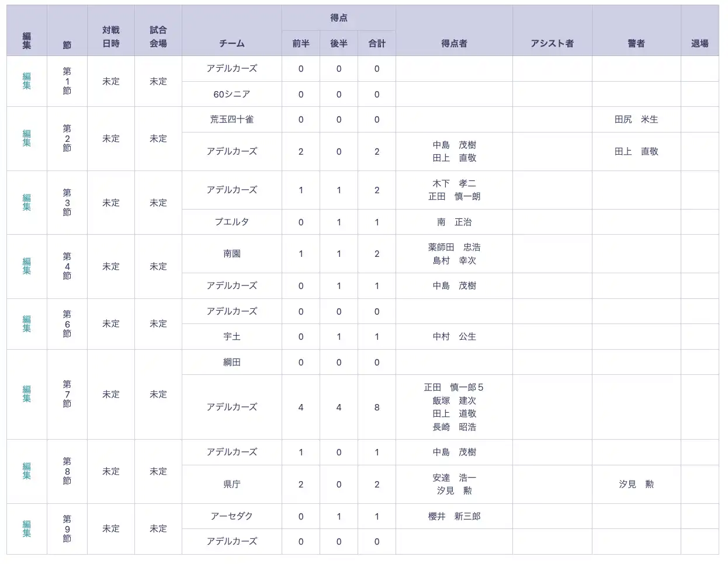Open the 編集 link for 第3節
This screenshot has height=564, width=728.
pos(27,203)
